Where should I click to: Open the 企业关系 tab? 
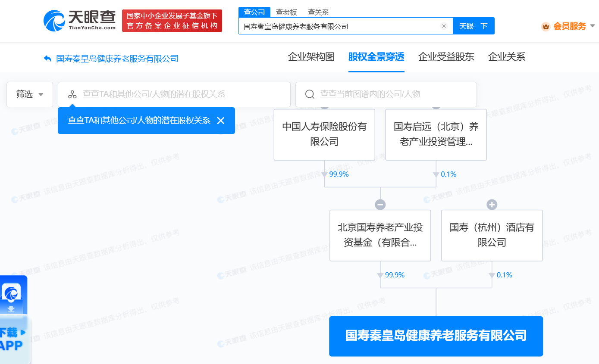pos(506,57)
